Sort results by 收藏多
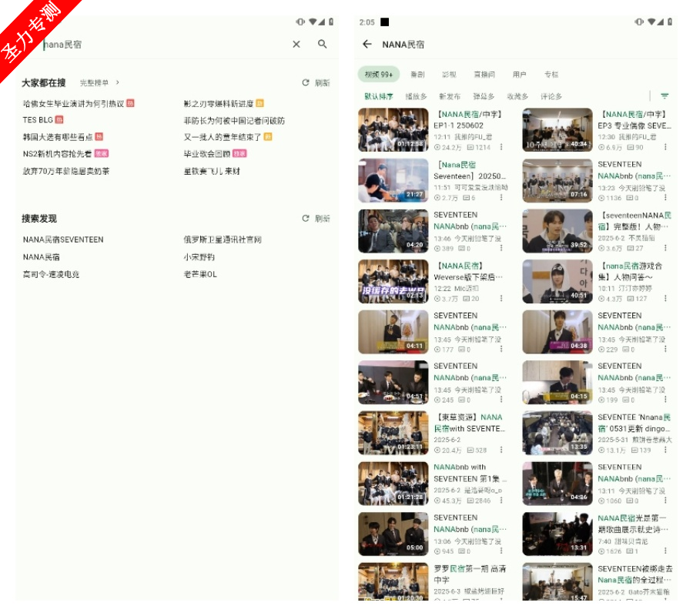Viewport: 693px width, 616px height. click(517, 96)
